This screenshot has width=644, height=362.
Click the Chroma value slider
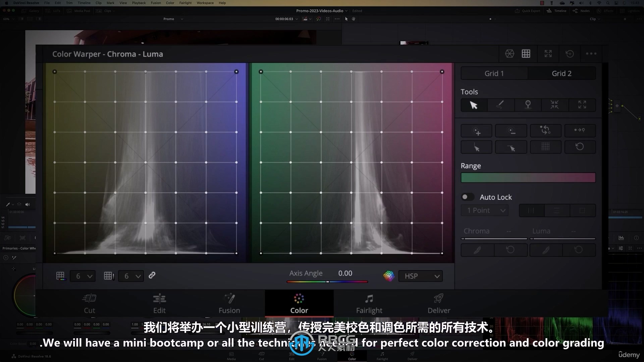(494, 239)
